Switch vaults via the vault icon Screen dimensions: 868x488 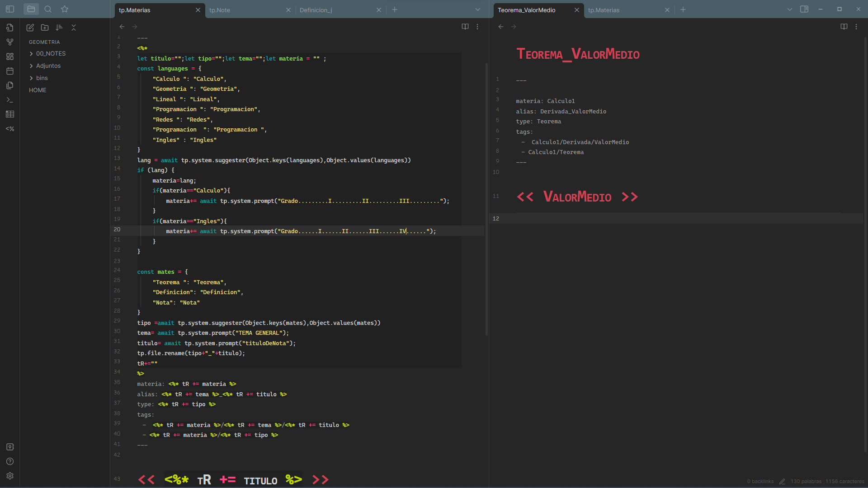coord(10,447)
